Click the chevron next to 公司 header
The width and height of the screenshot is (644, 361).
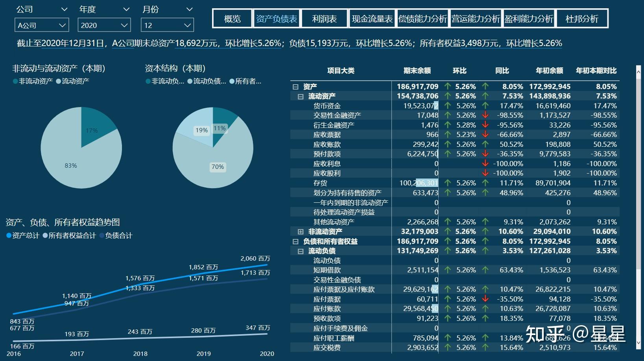(65, 9)
